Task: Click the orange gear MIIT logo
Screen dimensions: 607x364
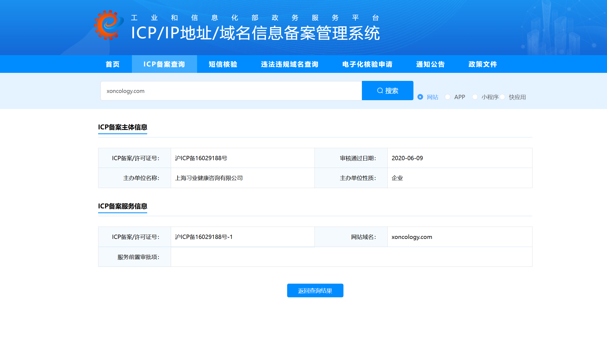Action: click(x=109, y=25)
